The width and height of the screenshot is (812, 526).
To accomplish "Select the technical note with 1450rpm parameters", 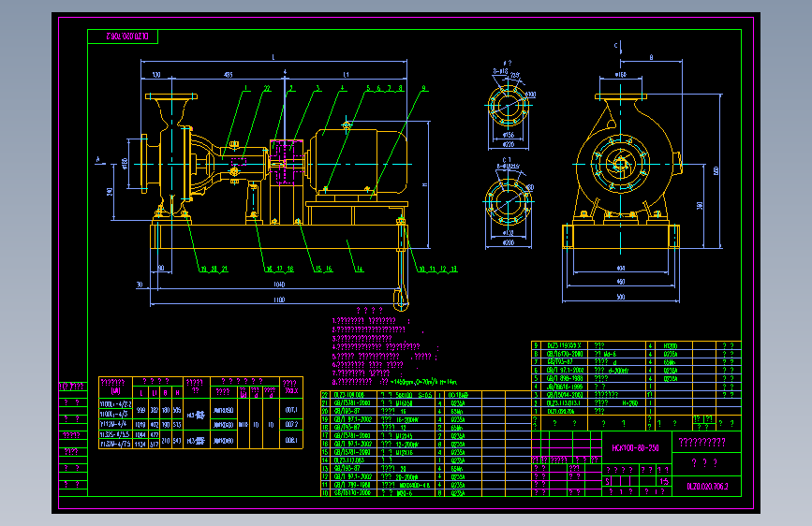I will click(394, 382).
